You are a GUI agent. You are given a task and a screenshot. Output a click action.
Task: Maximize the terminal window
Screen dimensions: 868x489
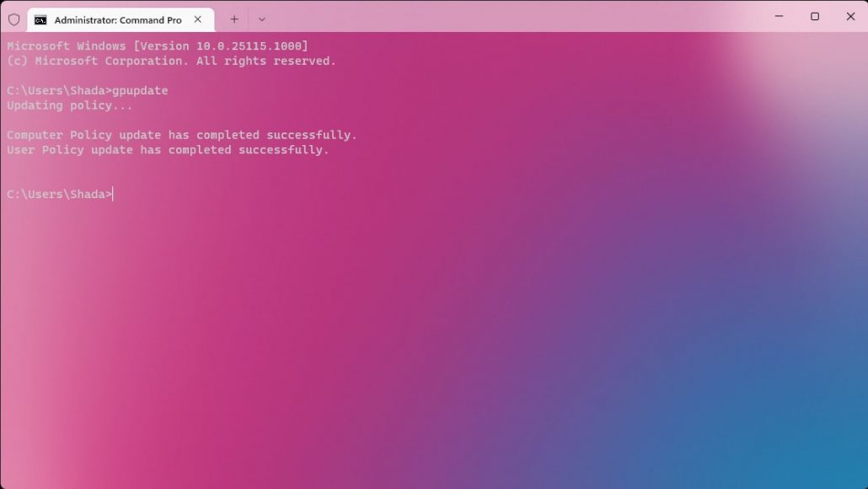[x=815, y=17]
